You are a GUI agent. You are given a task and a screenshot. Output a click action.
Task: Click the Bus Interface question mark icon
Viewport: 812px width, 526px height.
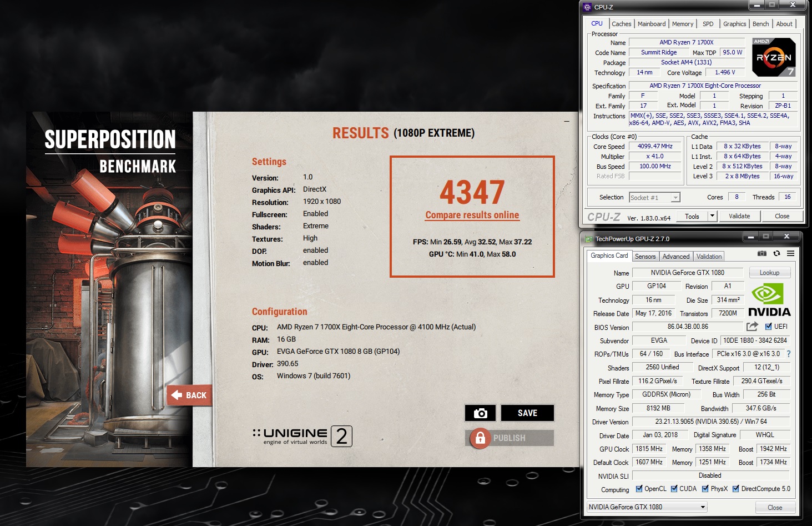788,354
